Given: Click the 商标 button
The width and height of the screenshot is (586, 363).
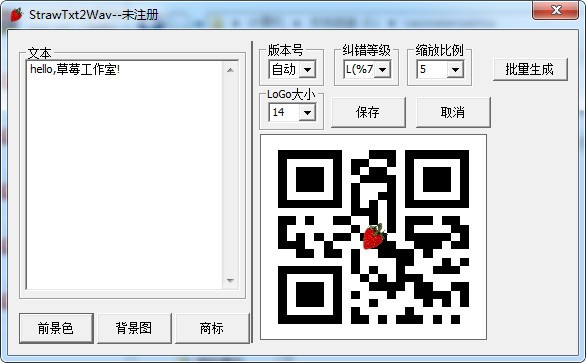Looking at the screenshot, I should (212, 328).
